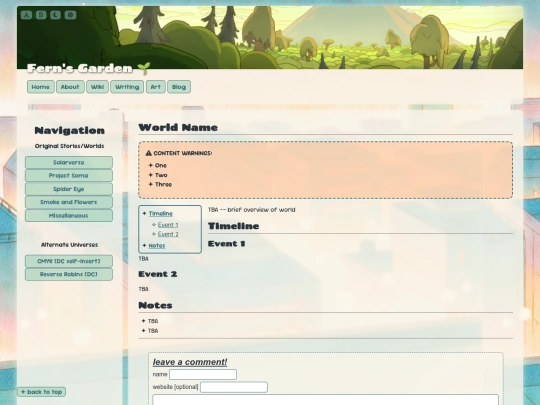Screen dimensions: 540x405
Task: Open the Reverse Robins (DC) button
Action: [69, 274]
